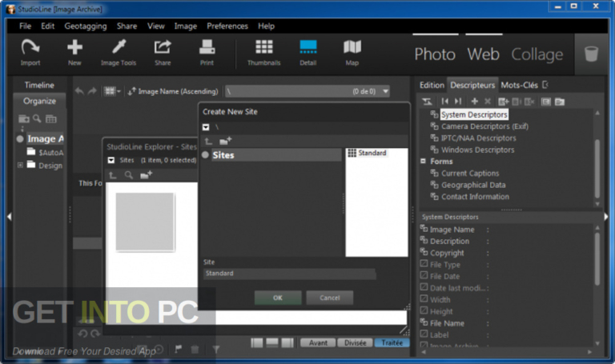Click the table view icon under Organize

point(51,118)
